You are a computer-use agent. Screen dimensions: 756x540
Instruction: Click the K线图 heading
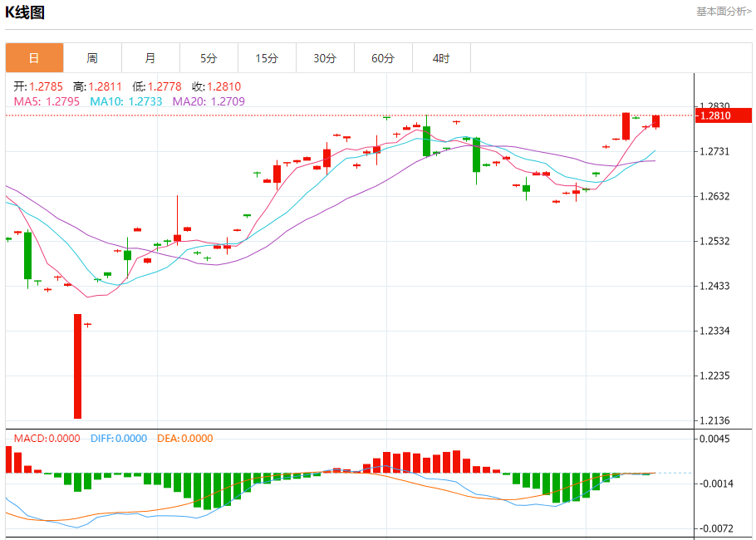pos(25,12)
